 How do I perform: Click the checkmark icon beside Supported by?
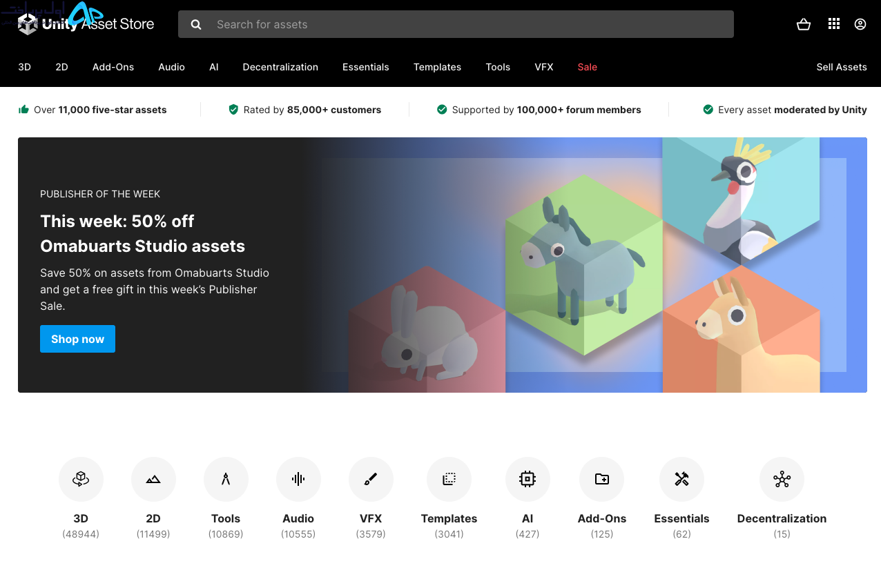pos(442,109)
